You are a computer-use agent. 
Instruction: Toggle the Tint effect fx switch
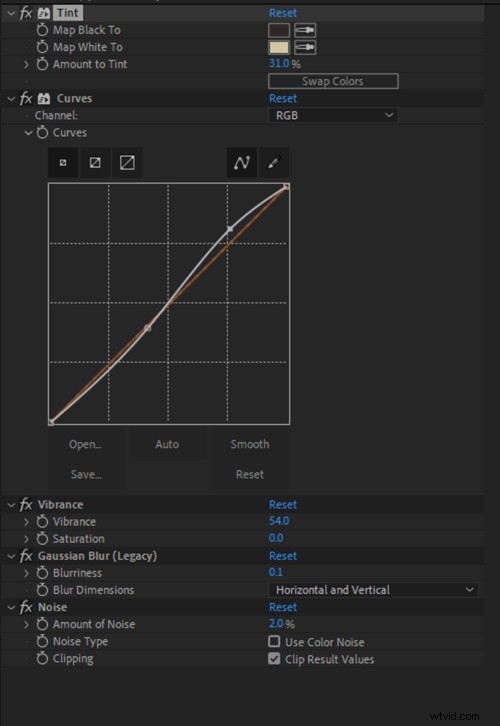(26, 13)
